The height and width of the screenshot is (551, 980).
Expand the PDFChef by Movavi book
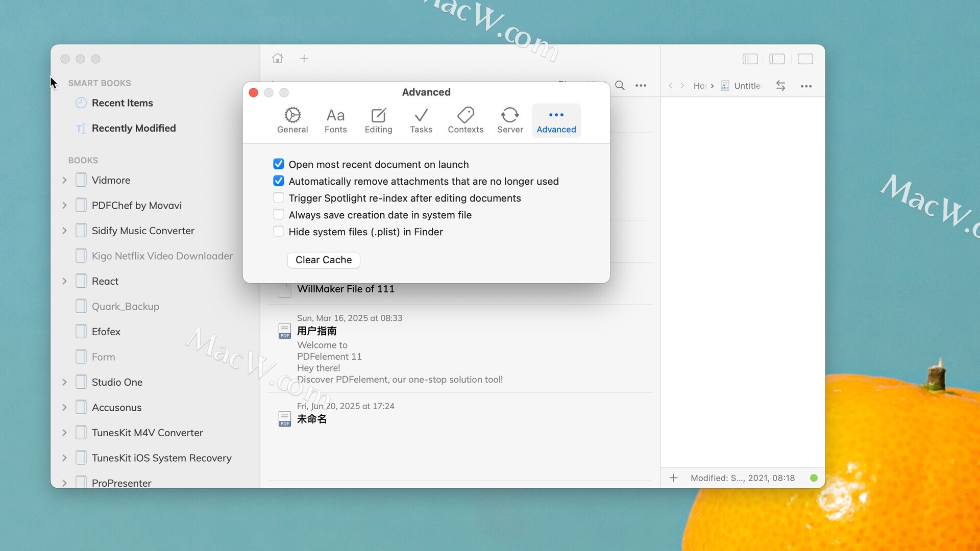tap(64, 205)
